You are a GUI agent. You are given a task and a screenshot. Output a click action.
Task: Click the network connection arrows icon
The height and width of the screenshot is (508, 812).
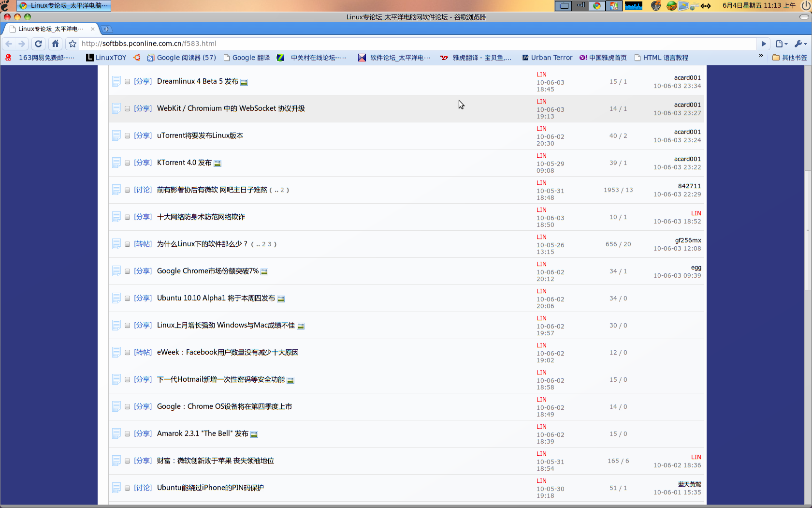(x=706, y=6)
